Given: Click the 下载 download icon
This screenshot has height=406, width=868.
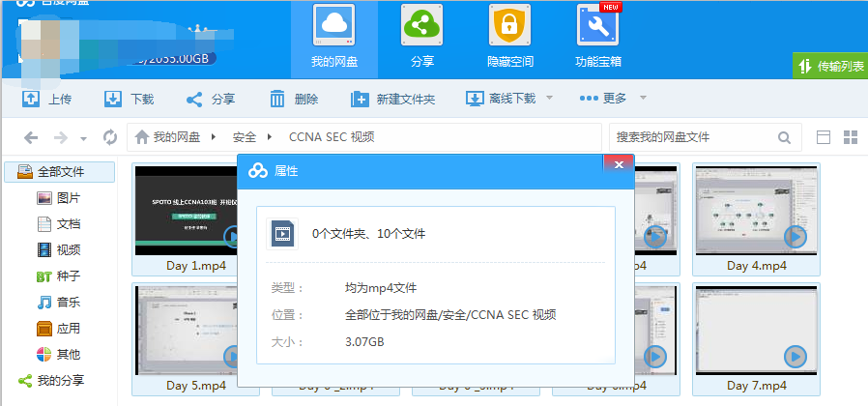Looking at the screenshot, I should tap(113, 99).
